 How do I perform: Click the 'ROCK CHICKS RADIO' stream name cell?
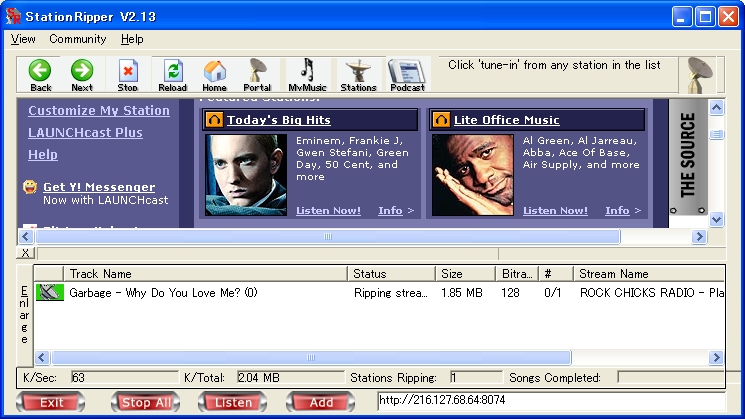652,293
